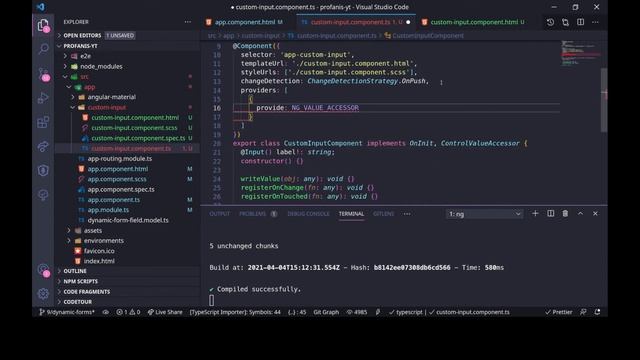Screen dimensions: 640x360
Task: Click the feedback icon in status bar
Action: (583, 312)
